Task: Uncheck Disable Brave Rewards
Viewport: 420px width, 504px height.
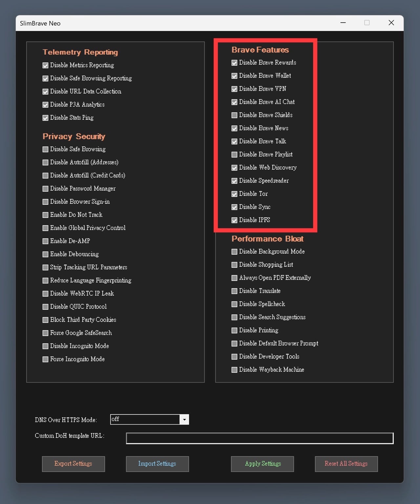Action: tap(234, 63)
